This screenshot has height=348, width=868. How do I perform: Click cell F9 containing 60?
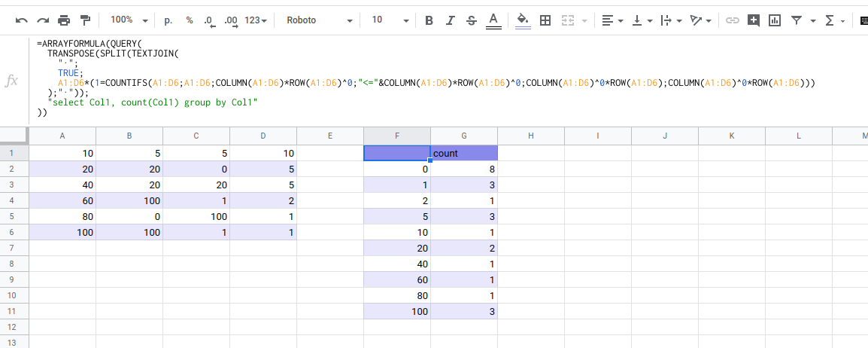(397, 280)
